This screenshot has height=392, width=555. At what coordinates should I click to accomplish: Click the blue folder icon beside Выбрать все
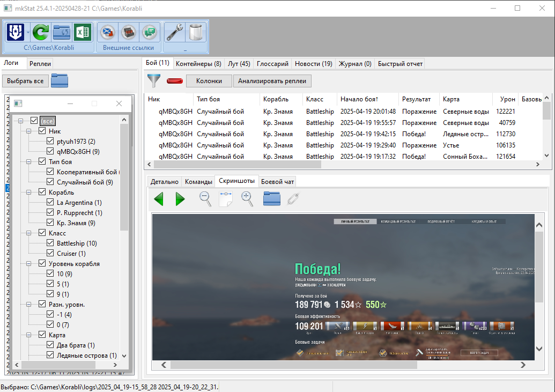coord(60,81)
